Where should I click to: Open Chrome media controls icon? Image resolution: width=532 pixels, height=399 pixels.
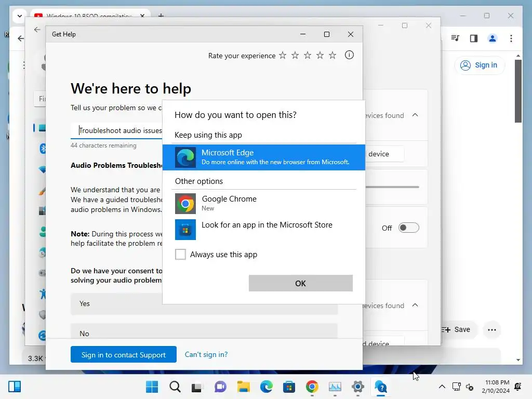click(455, 38)
